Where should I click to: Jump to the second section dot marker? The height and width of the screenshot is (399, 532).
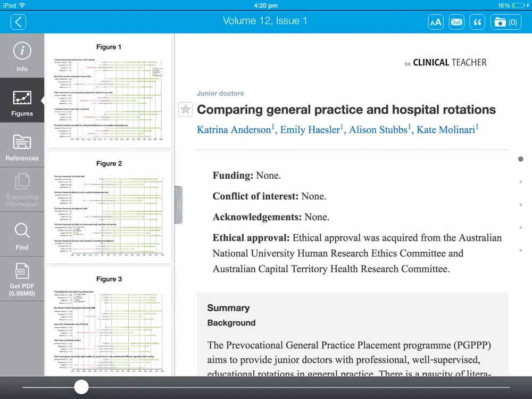520,182
